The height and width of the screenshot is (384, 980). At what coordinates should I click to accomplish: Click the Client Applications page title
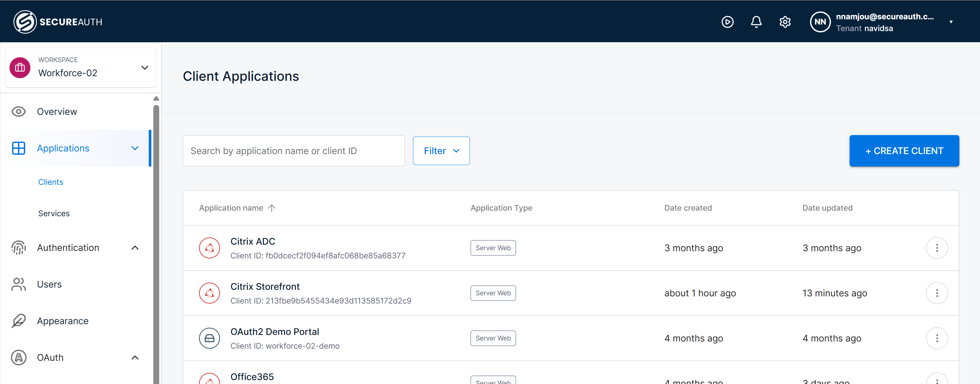point(241,76)
